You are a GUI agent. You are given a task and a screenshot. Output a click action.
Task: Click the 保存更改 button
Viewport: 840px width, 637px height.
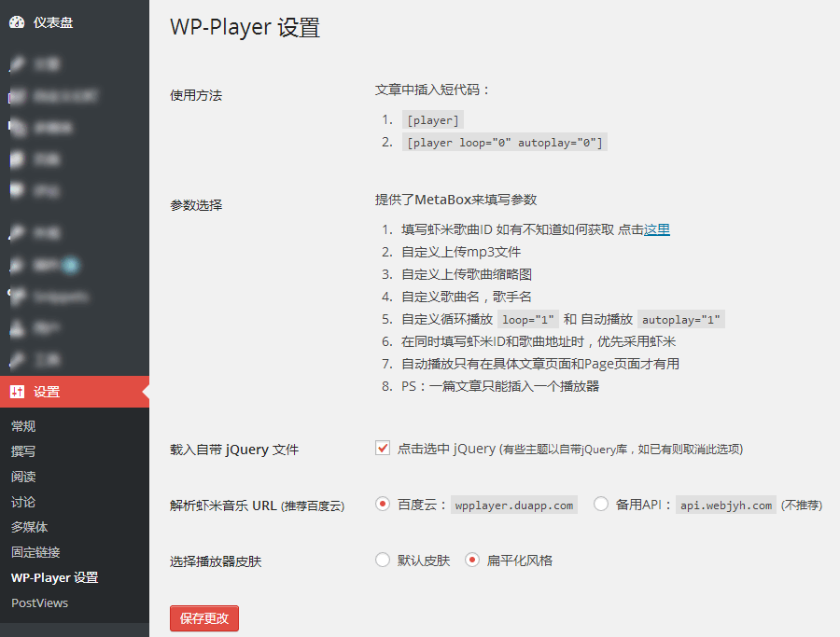point(204,618)
